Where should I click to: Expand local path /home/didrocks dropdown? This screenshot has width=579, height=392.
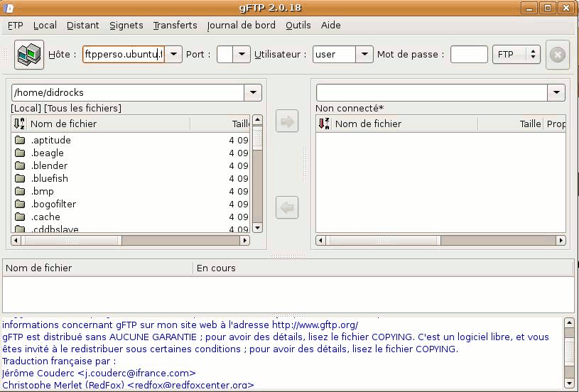point(253,92)
